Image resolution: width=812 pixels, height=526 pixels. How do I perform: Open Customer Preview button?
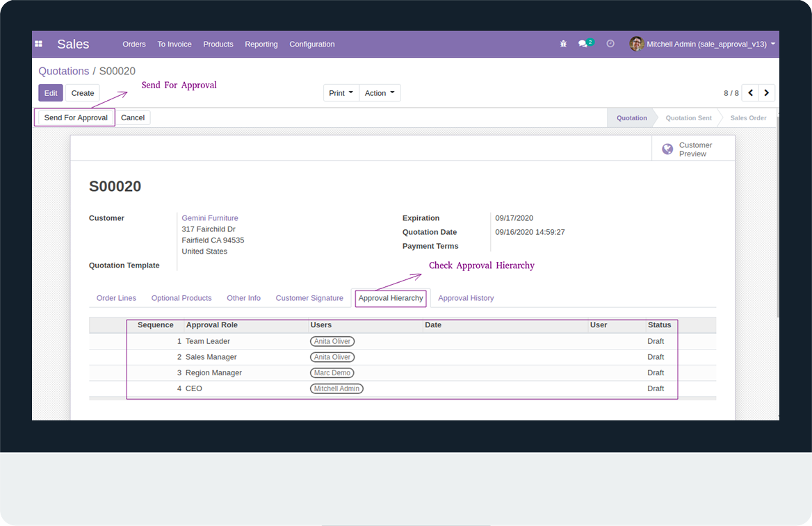[x=693, y=149]
